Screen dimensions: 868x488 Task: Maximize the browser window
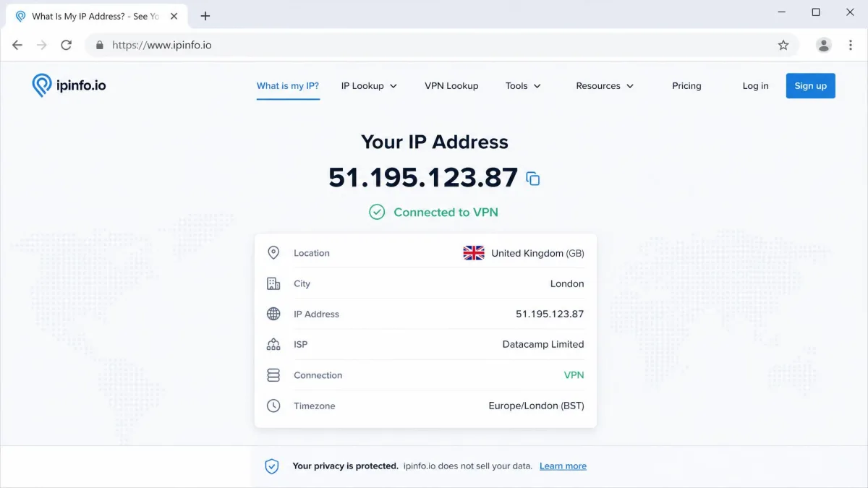pos(816,12)
